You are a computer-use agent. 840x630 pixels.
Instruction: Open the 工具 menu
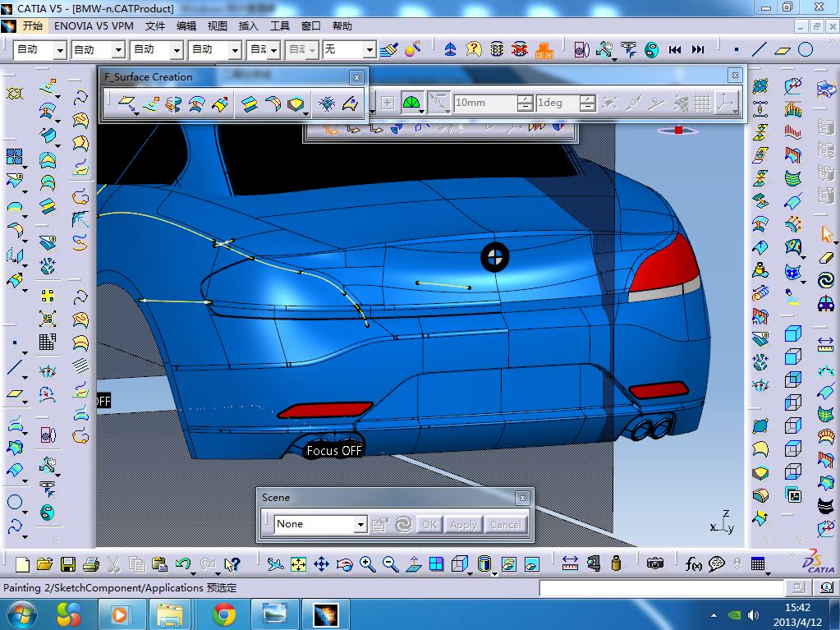coord(280,25)
